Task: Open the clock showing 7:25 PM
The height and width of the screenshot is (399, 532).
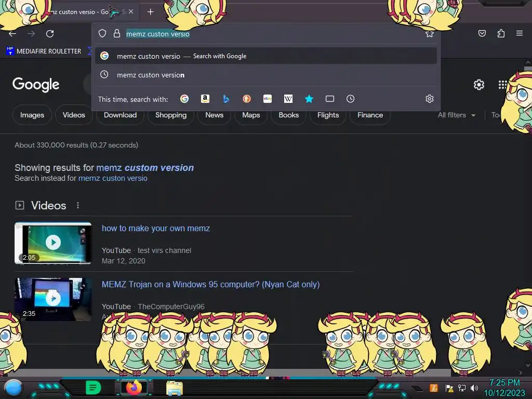Action: tap(504, 388)
